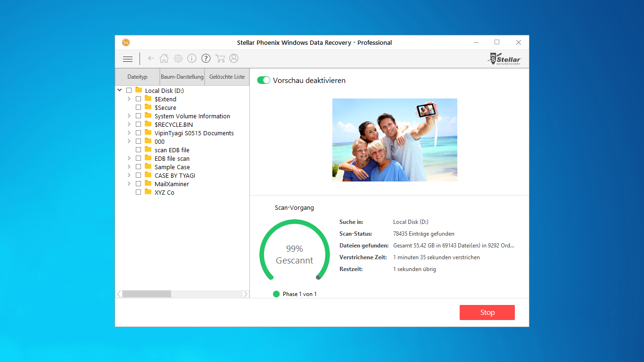Click the XYZ Co folder icon

pyautogui.click(x=148, y=192)
